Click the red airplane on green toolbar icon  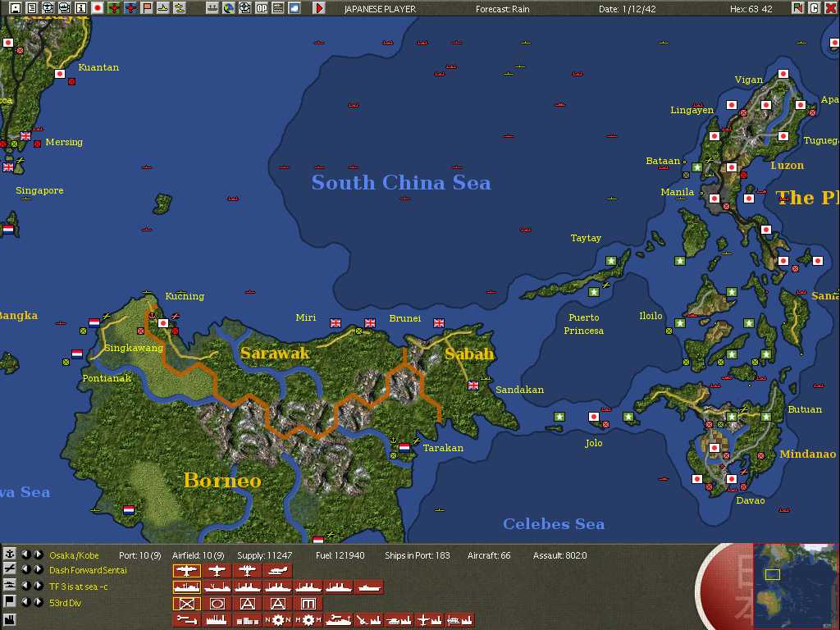coord(113,8)
